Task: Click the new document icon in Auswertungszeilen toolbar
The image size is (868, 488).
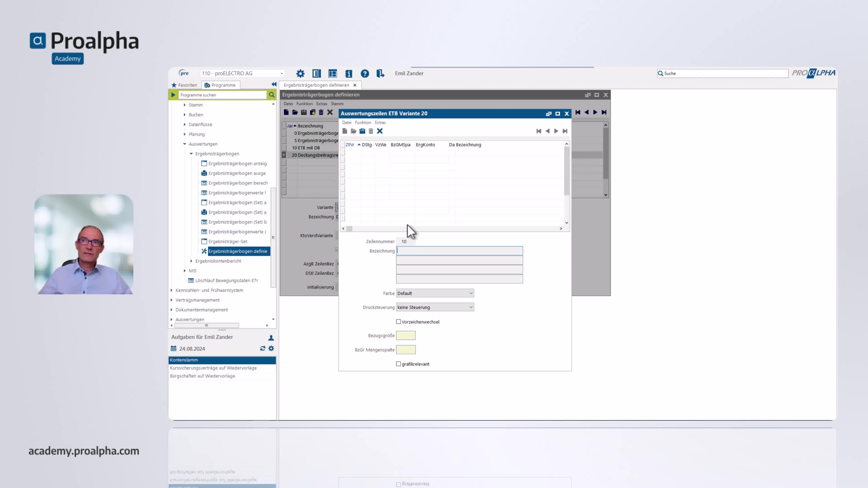Action: pyautogui.click(x=345, y=131)
